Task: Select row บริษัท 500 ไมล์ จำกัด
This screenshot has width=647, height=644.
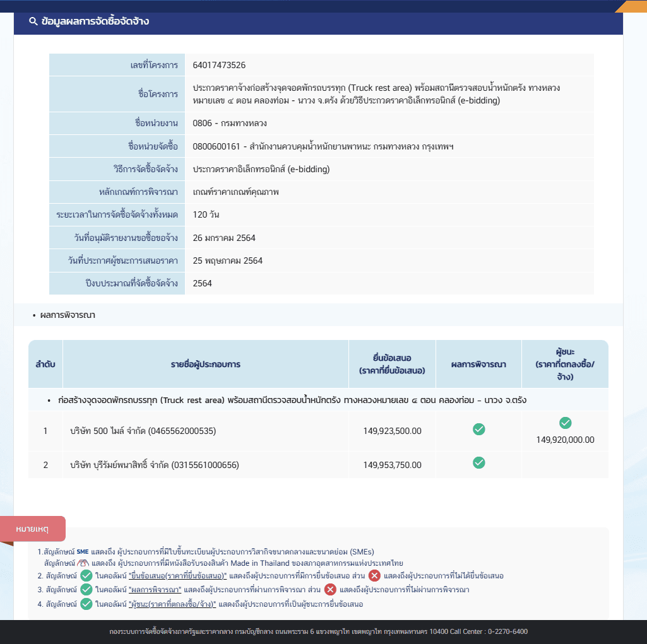Action: (x=318, y=431)
